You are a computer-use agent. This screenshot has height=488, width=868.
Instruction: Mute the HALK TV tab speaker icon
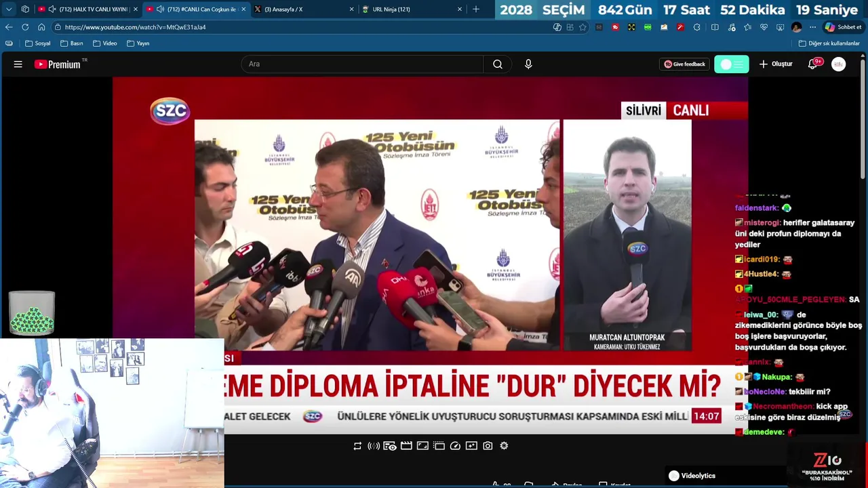coord(52,9)
